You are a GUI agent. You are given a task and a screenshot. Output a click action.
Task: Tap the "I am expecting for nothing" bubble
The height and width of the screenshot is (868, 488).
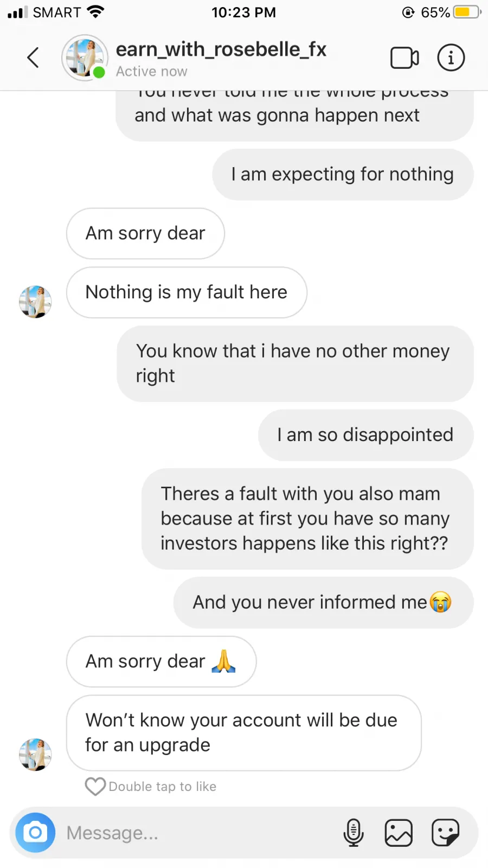click(343, 175)
